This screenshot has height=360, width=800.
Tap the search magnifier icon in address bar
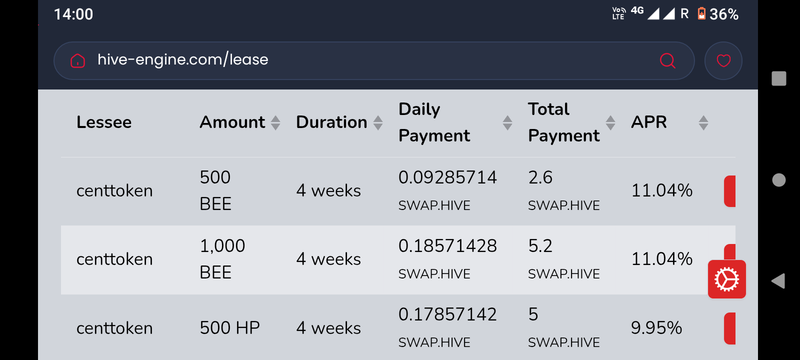click(667, 61)
